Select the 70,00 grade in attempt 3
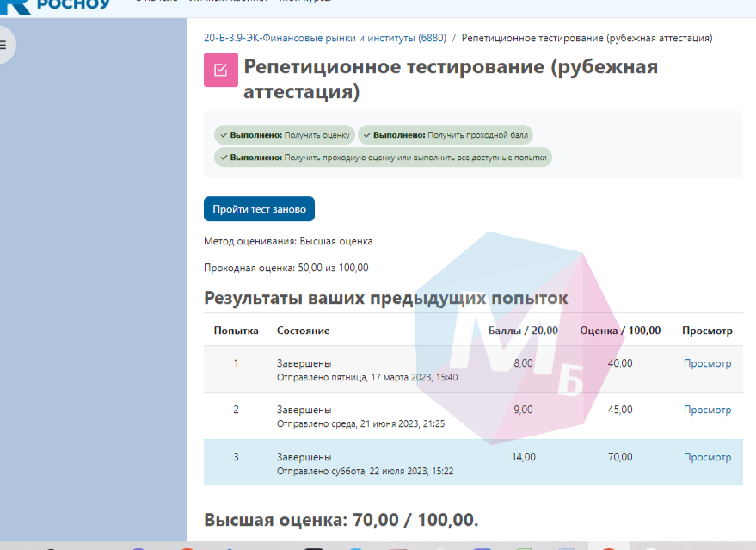This screenshot has height=550, width=756. (x=620, y=457)
